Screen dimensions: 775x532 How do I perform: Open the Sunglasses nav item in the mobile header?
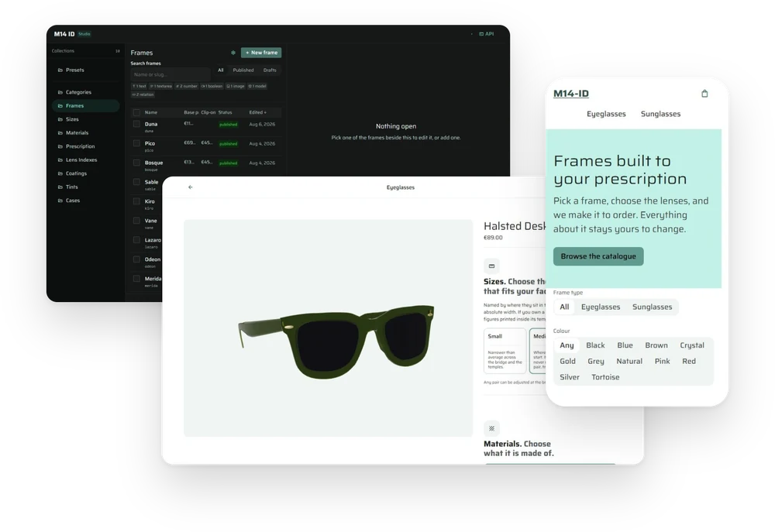point(661,114)
